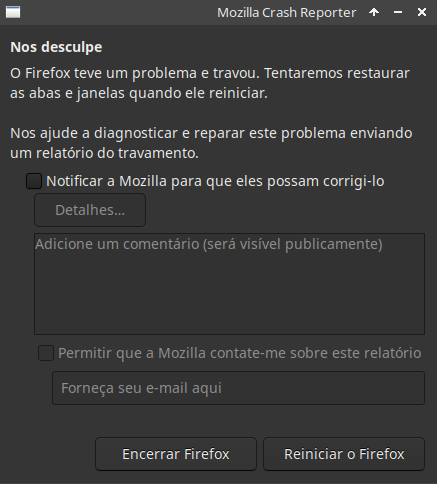Focus the 'Forneça seu e-mail aqui' field
Viewport: 437px width, 484px height.
[x=238, y=388]
